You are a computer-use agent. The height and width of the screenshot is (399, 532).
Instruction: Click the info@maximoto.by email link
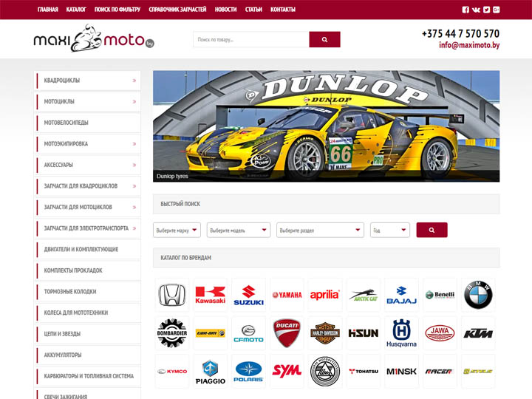pos(469,45)
